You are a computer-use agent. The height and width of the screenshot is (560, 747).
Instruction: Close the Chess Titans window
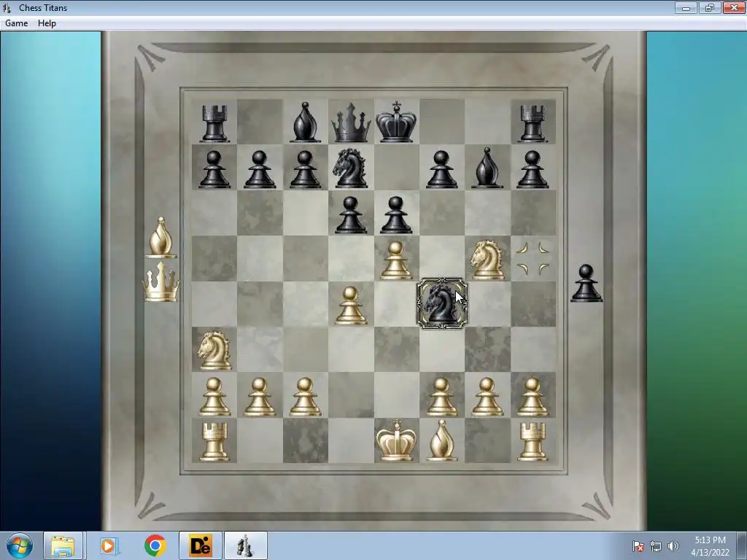pos(734,7)
